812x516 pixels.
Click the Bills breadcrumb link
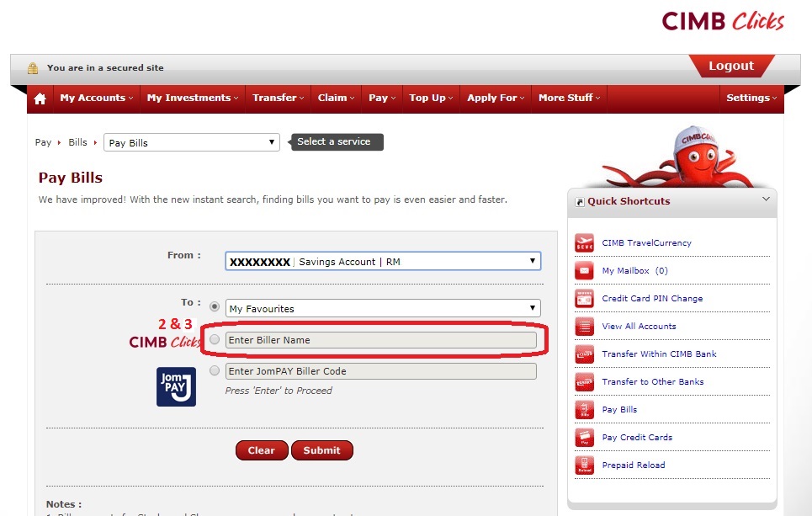(x=77, y=142)
